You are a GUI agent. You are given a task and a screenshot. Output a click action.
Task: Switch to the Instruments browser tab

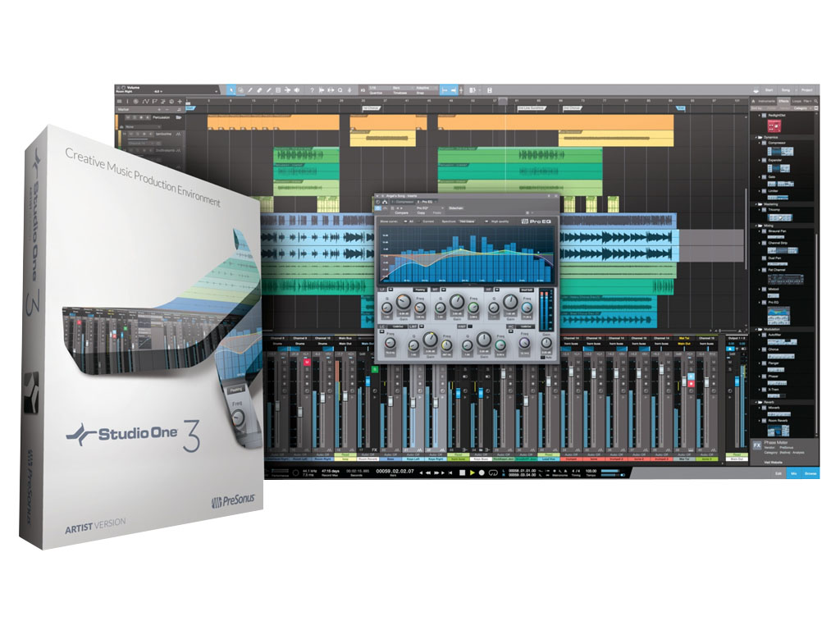click(768, 100)
